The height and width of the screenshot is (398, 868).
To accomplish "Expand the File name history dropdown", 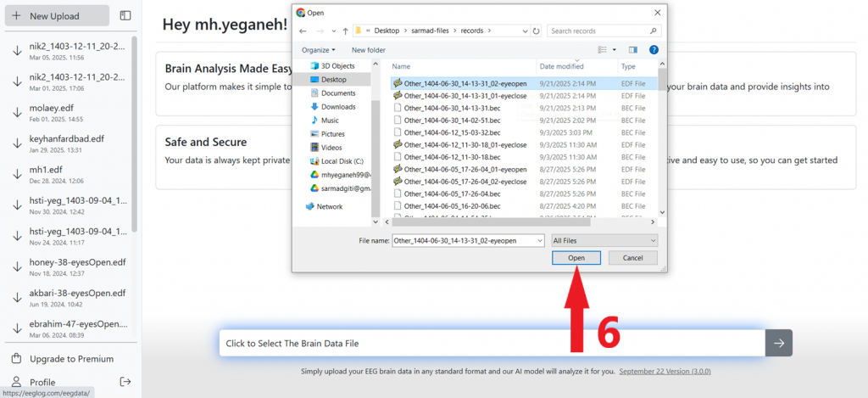I will (x=540, y=240).
